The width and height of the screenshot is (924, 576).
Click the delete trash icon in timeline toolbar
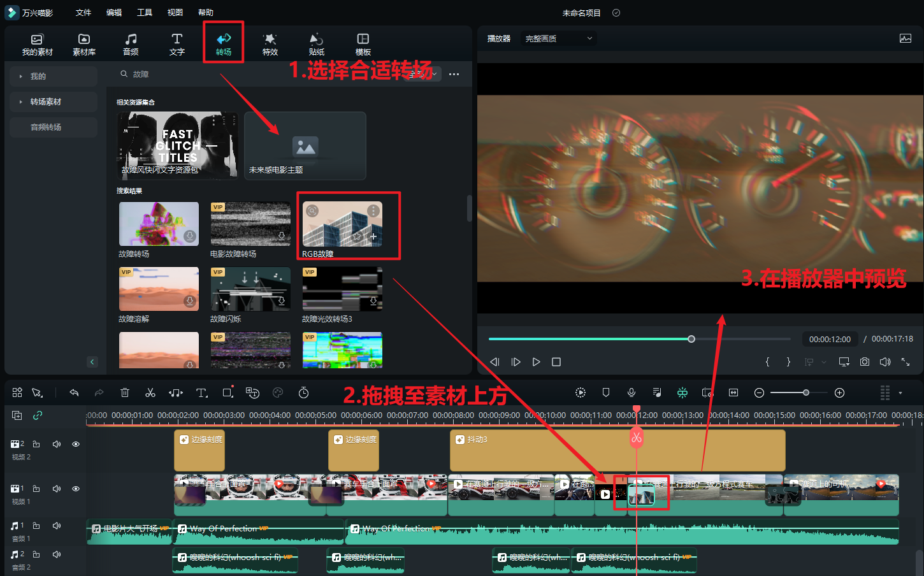125,393
